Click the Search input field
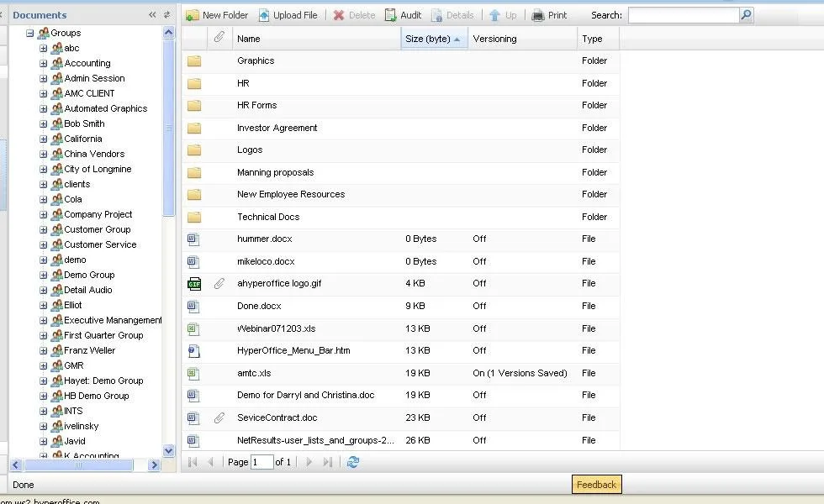 click(684, 15)
